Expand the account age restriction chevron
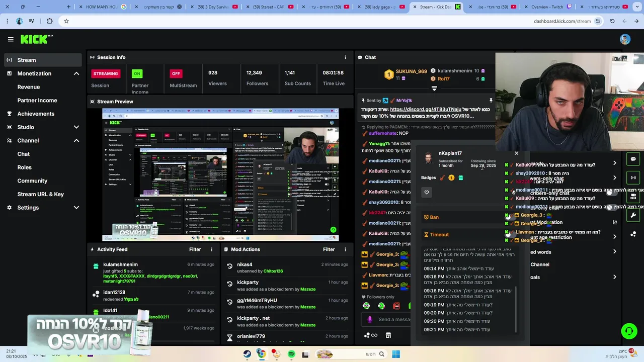The height and width of the screenshot is (362, 644). pyautogui.click(x=614, y=237)
